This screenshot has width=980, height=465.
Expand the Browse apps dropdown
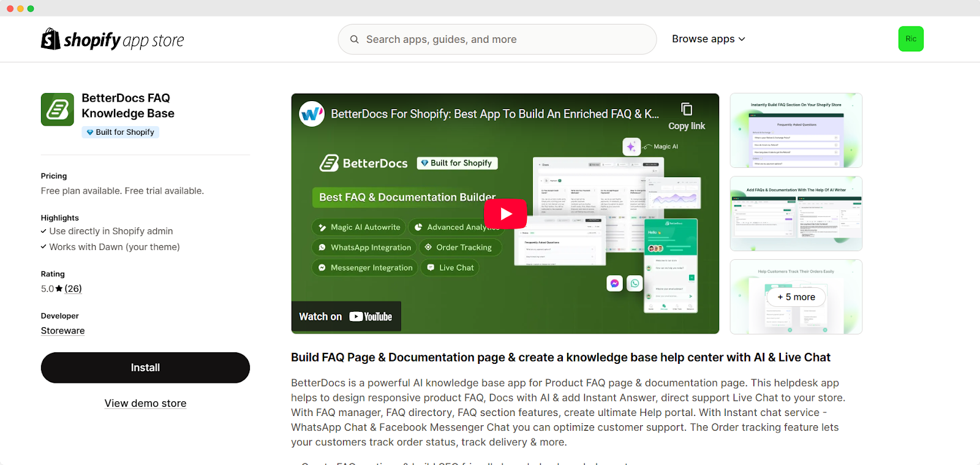click(709, 39)
